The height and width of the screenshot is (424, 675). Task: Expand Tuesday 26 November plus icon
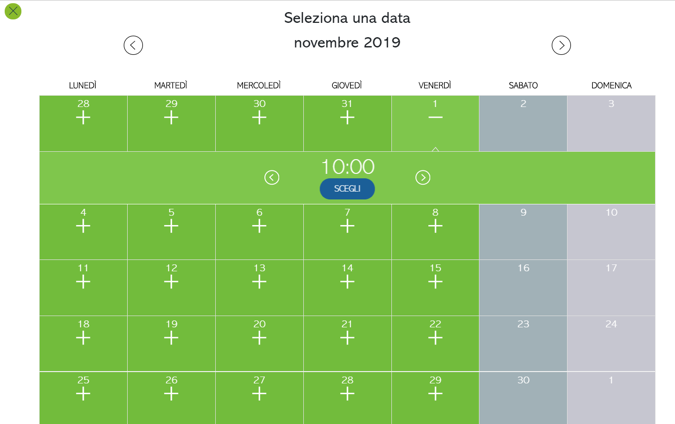(x=171, y=393)
